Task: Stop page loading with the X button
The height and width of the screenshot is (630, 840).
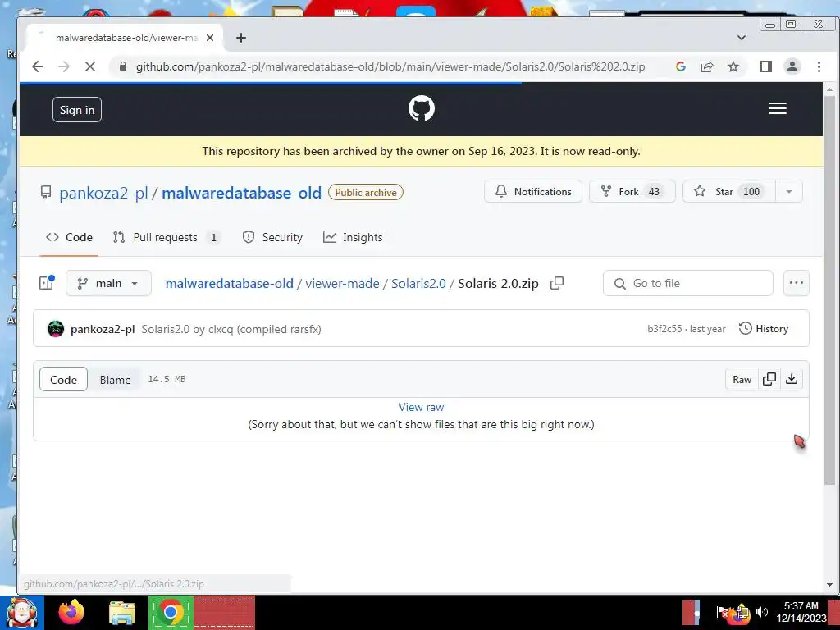Action: pyautogui.click(x=90, y=66)
